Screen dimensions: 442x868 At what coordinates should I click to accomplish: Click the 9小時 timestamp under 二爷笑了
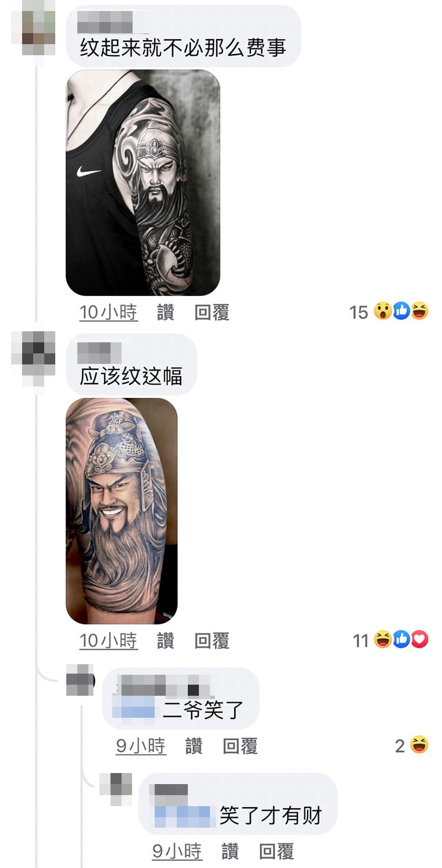click(x=141, y=746)
